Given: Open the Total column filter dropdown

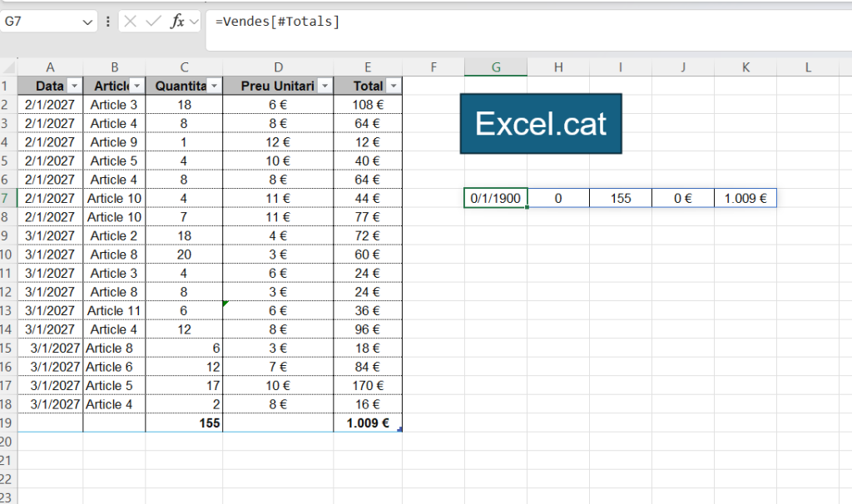Looking at the screenshot, I should point(394,86).
